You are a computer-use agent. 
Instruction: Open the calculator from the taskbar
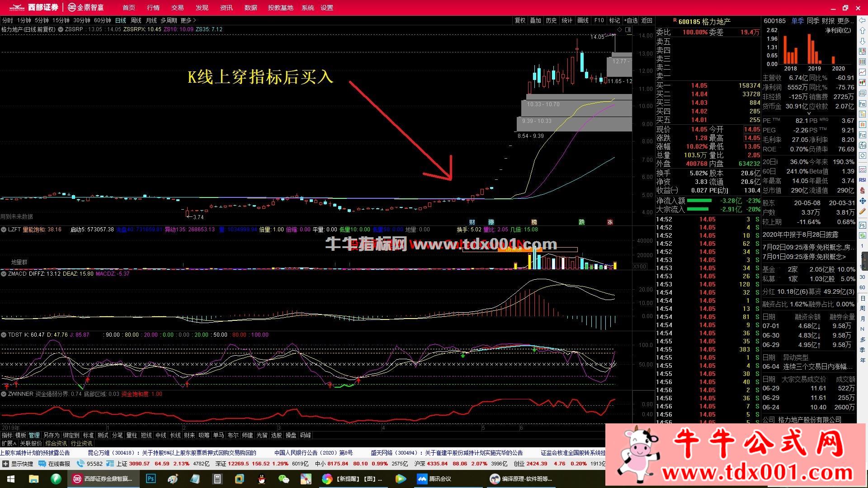[217, 479]
